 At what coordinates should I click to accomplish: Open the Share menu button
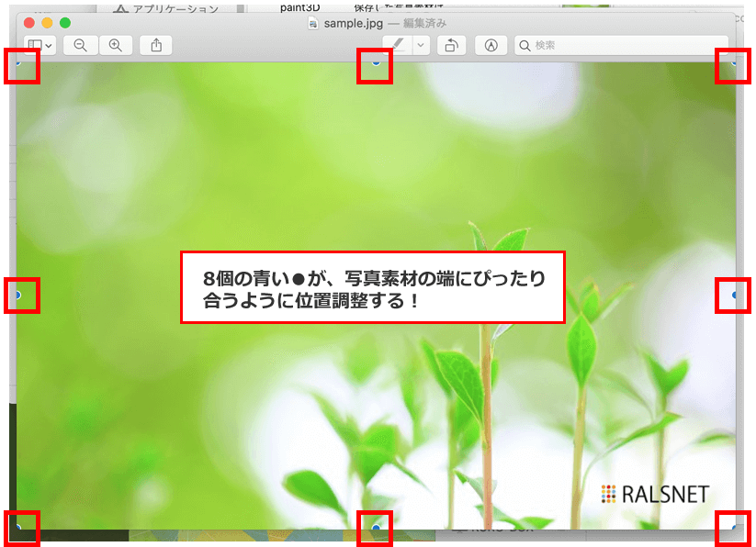point(156,45)
